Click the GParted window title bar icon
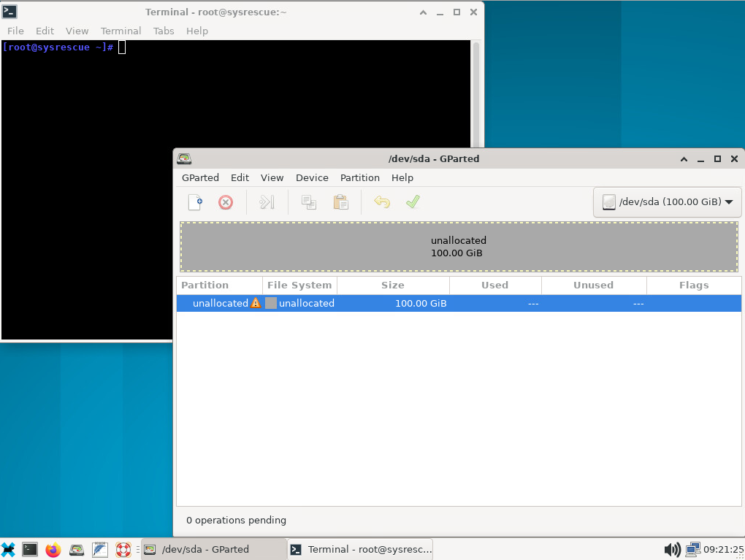 click(x=184, y=158)
